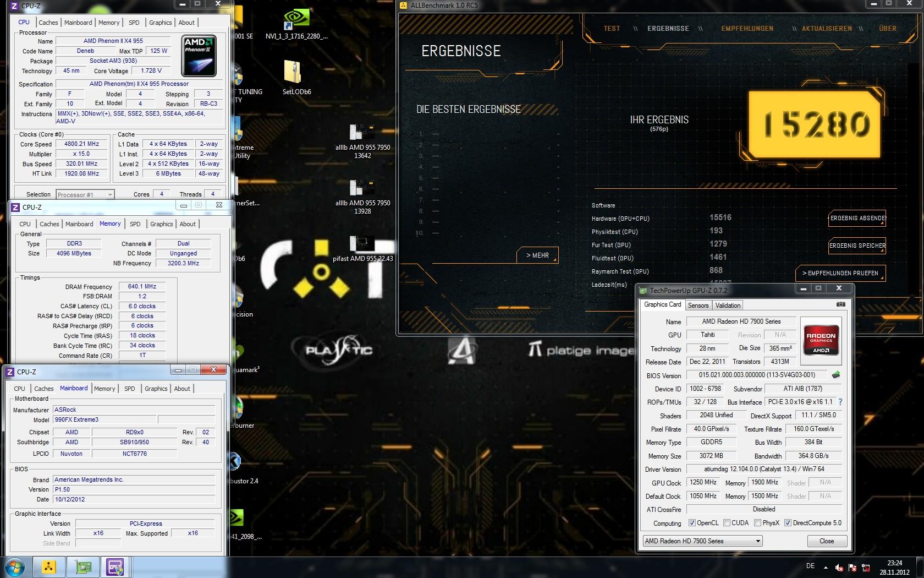Open purple CPU-Z taskbar icon

[x=116, y=567]
